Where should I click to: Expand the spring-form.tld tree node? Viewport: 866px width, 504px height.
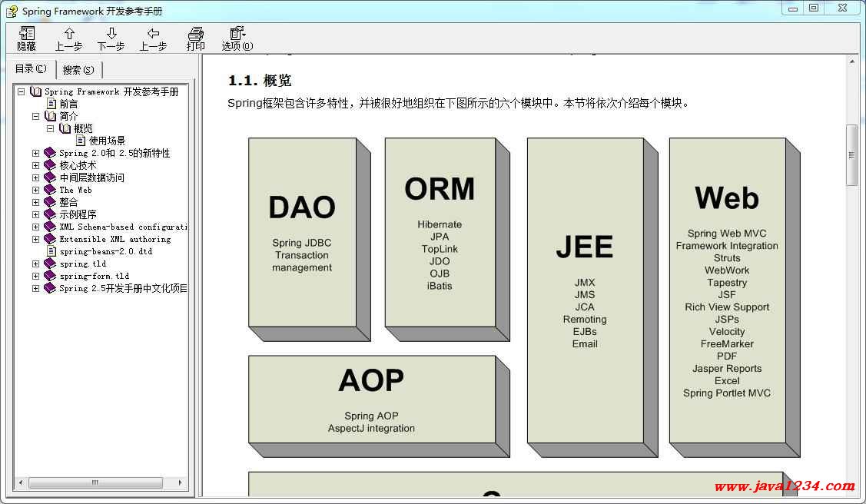pos(36,276)
